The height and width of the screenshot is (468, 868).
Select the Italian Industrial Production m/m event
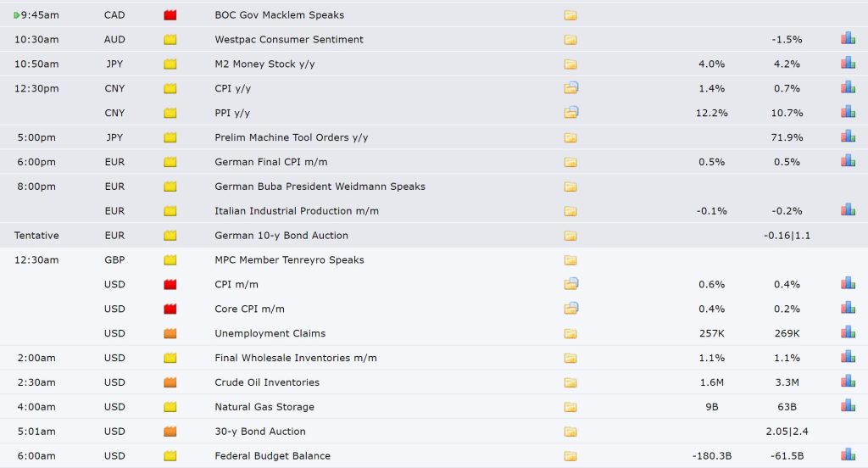(x=297, y=211)
